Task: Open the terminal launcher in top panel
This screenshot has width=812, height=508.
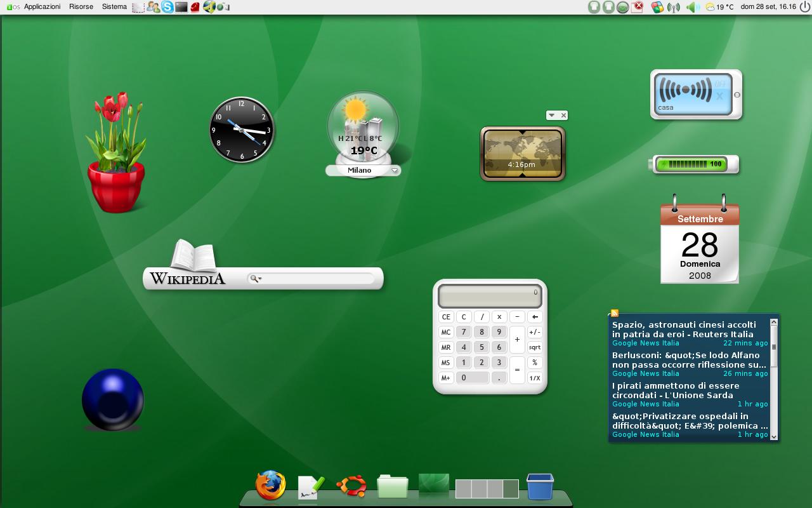Action: [181, 7]
